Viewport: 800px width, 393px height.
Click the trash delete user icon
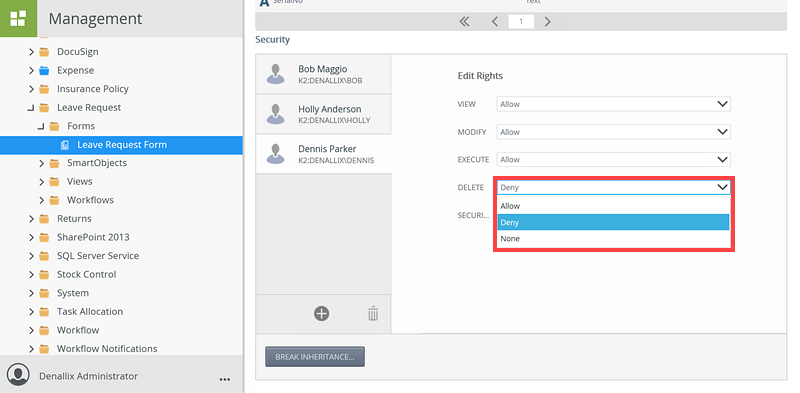point(373,313)
